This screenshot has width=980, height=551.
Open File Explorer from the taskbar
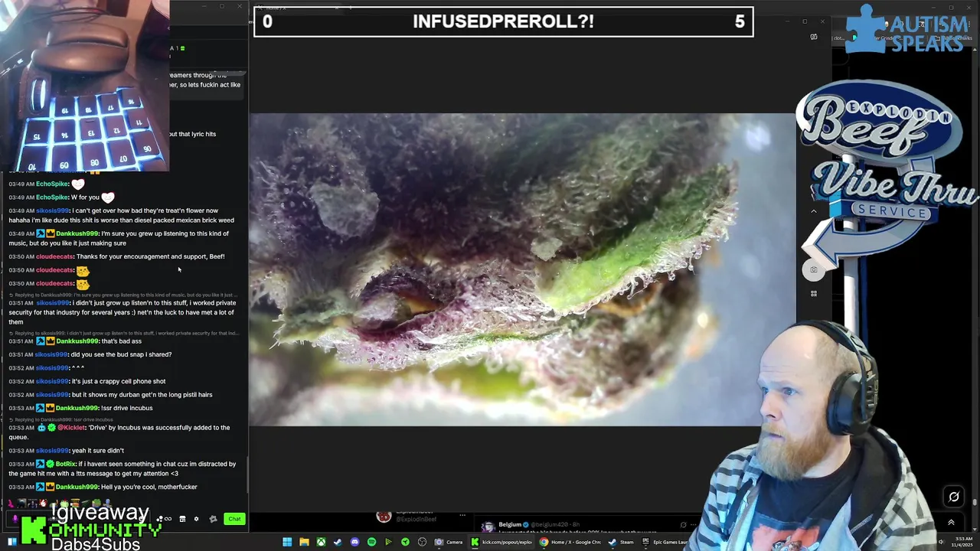[304, 542]
